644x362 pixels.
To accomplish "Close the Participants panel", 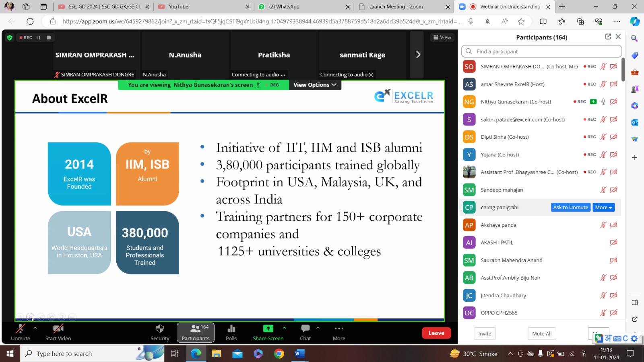I will click(x=618, y=37).
